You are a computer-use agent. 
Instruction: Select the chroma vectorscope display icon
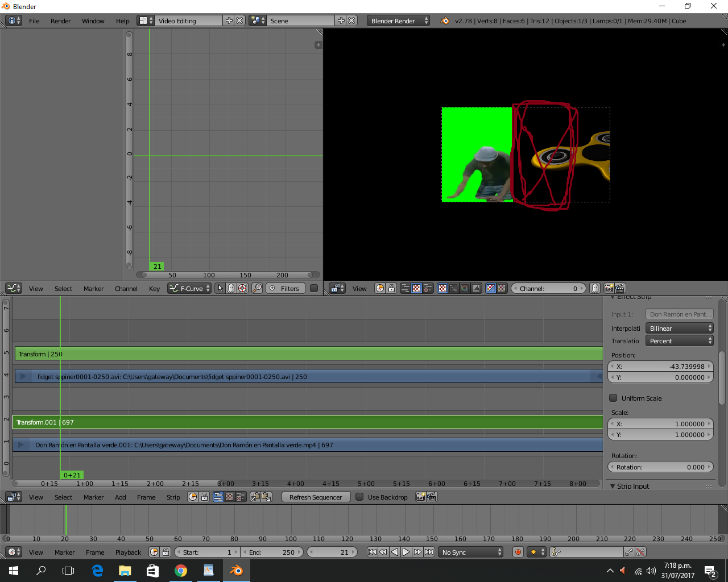[465, 288]
